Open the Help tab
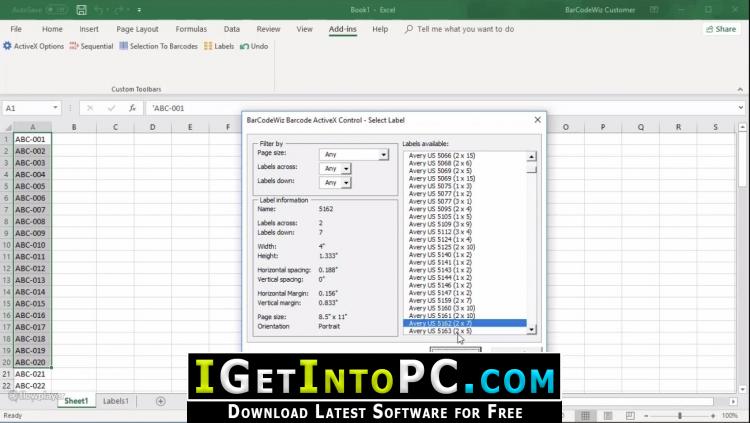Viewport: 750px width, 423px height. tap(380, 29)
